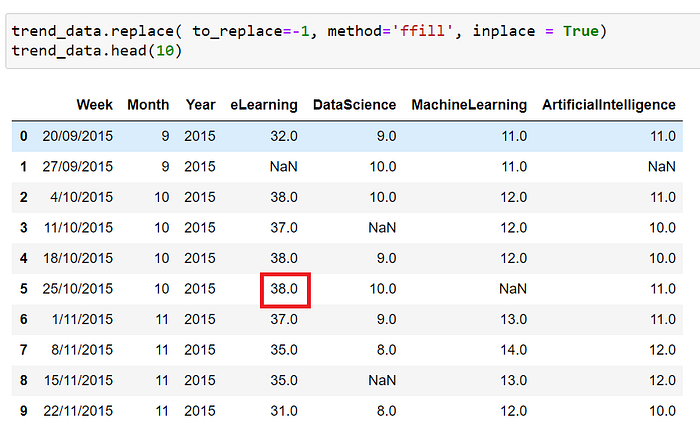This screenshot has height=436, width=700.
Task: Click the date cell '27/09/2015'
Action: point(78,166)
